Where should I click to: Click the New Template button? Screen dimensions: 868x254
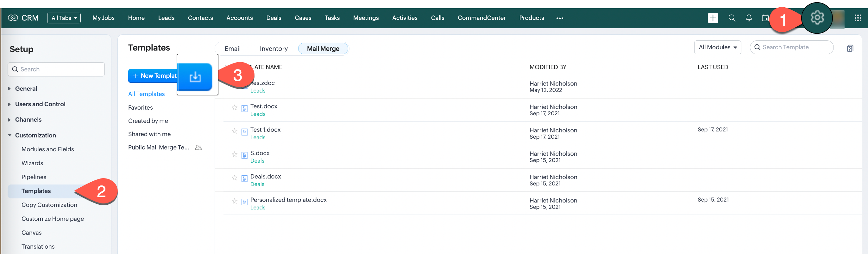pos(153,76)
